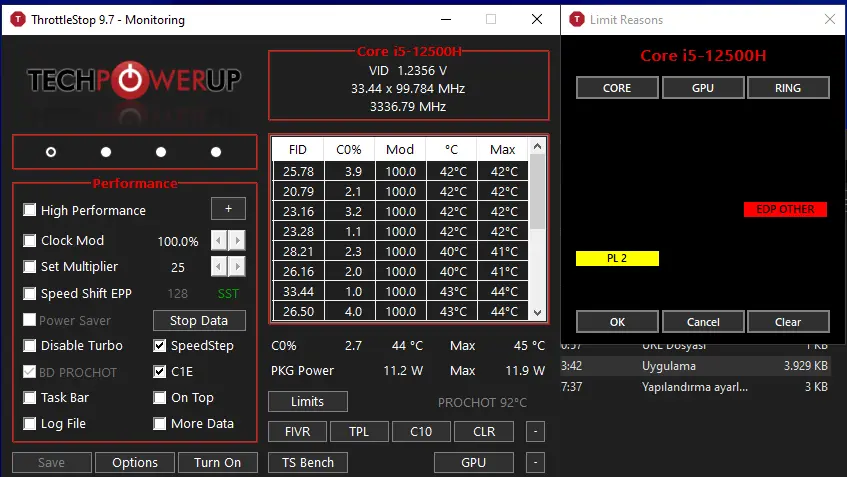Viewport: 847px width, 477px height.
Task: Click OK in Limit Reasons window
Action: pyautogui.click(x=617, y=322)
